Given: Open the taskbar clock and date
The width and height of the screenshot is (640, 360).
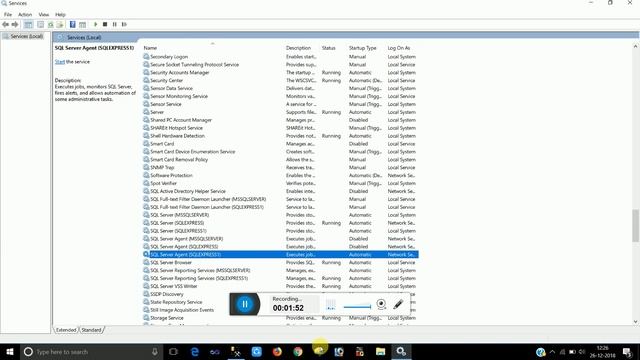Looking at the screenshot, I should pyautogui.click(x=602, y=351).
